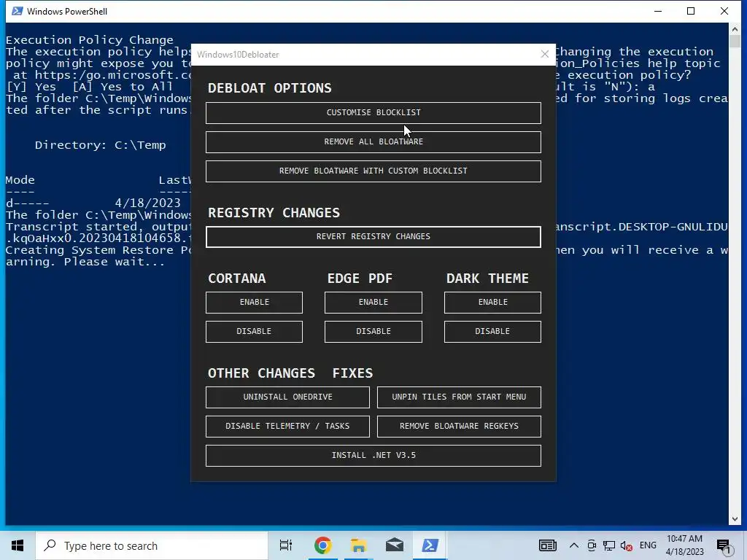Click Disable Telemetry / Tasks

[287, 426]
